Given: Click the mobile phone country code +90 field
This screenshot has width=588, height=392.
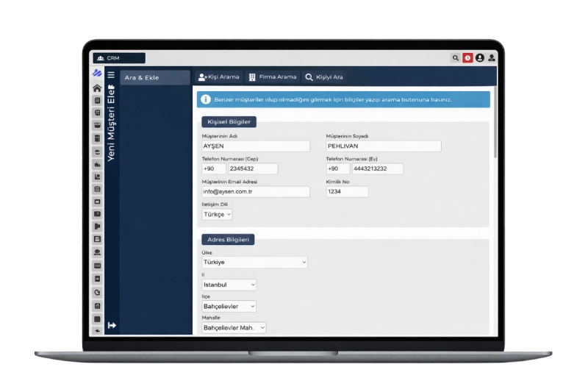Looking at the screenshot, I should [214, 169].
